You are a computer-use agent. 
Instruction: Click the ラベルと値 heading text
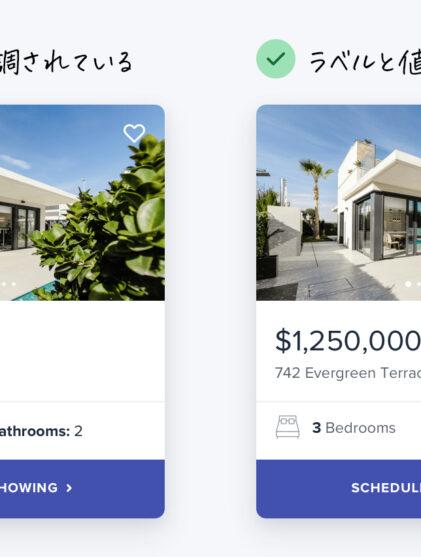365,62
